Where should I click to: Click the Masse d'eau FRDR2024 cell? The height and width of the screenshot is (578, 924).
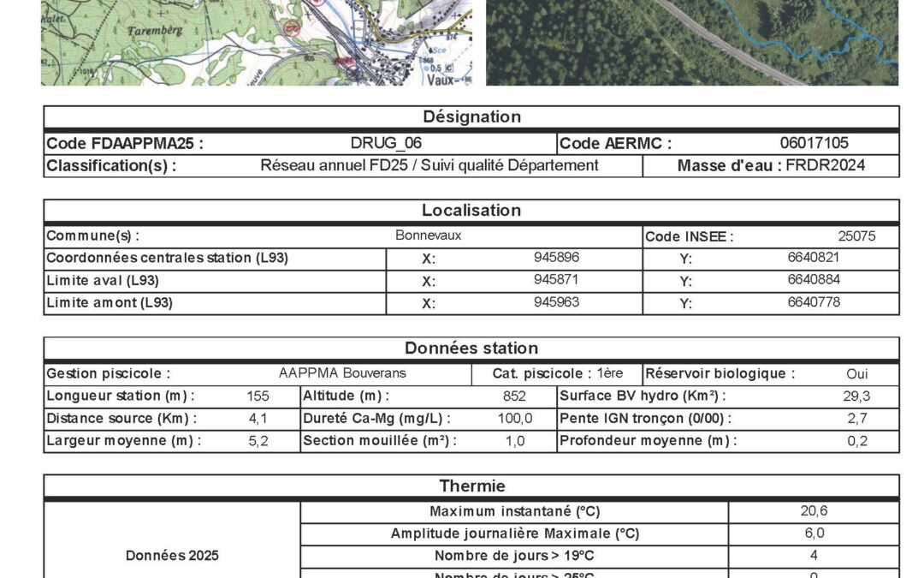771,166
